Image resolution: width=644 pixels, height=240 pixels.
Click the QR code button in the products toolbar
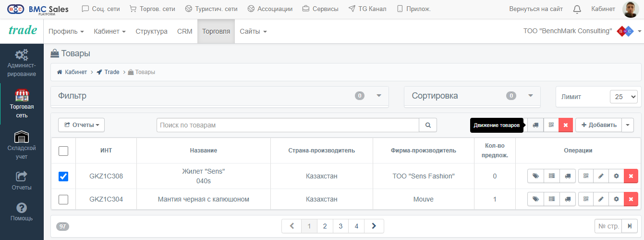551,125
